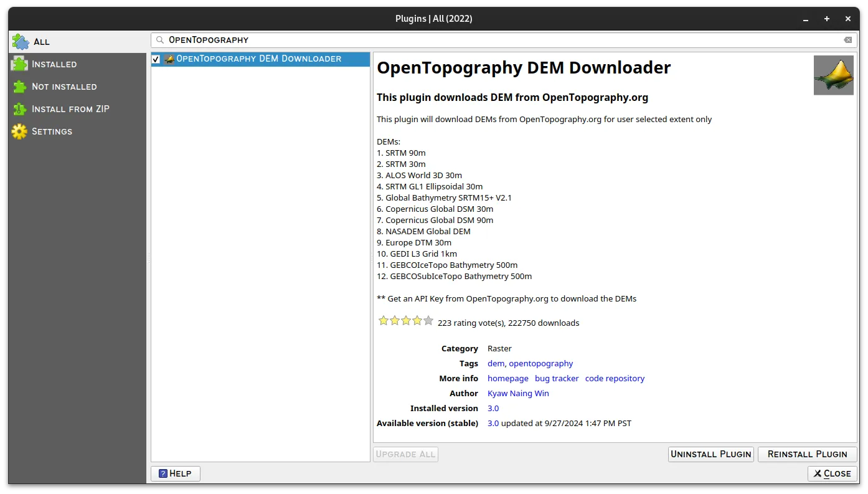This screenshot has height=494, width=868.
Task: Visit the plugin's bug tracker link
Action: 557,378
